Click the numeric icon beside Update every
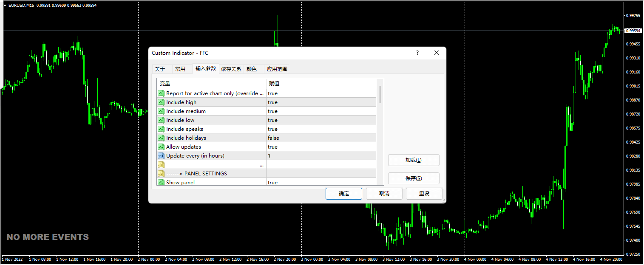This screenshot has width=644, height=265. [161, 156]
